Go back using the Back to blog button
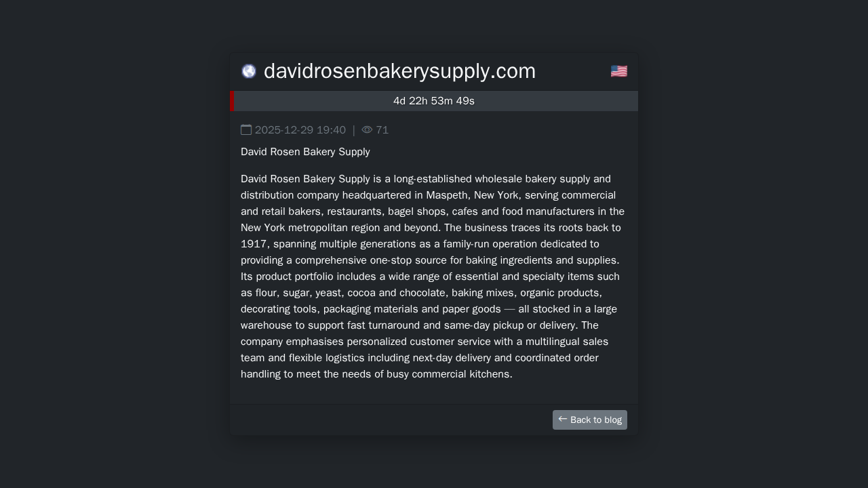The image size is (868, 488). tap(590, 420)
